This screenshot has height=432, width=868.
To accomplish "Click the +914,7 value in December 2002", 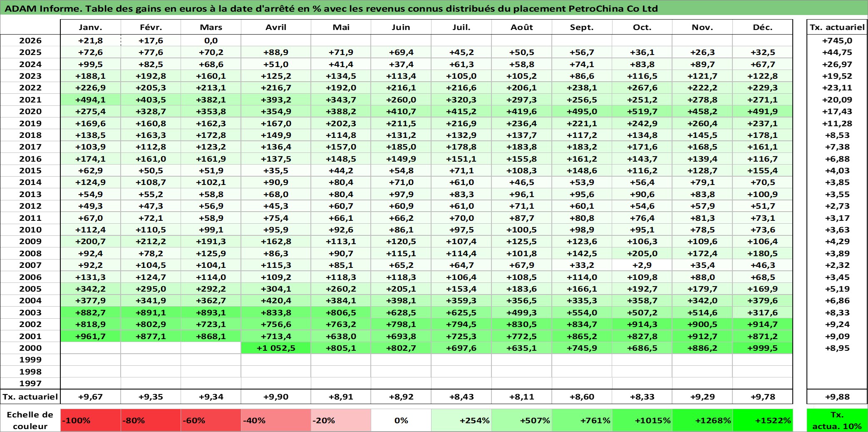I will (763, 324).
